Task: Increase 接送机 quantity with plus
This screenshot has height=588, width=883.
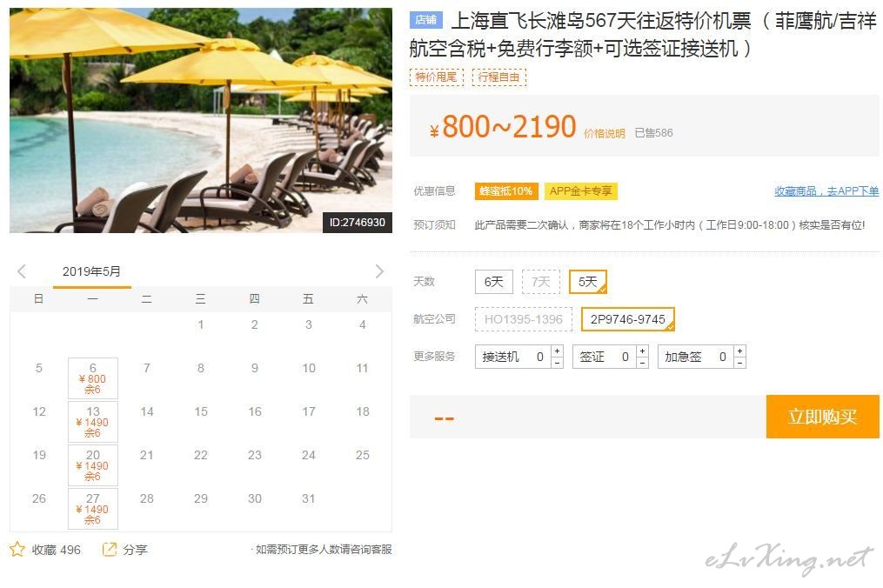Action: [x=557, y=351]
